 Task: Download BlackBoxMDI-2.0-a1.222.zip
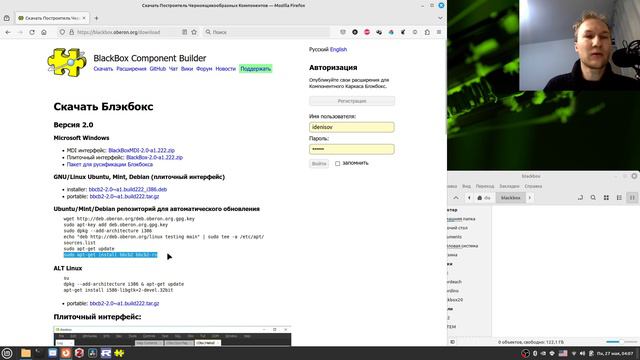click(x=141, y=150)
